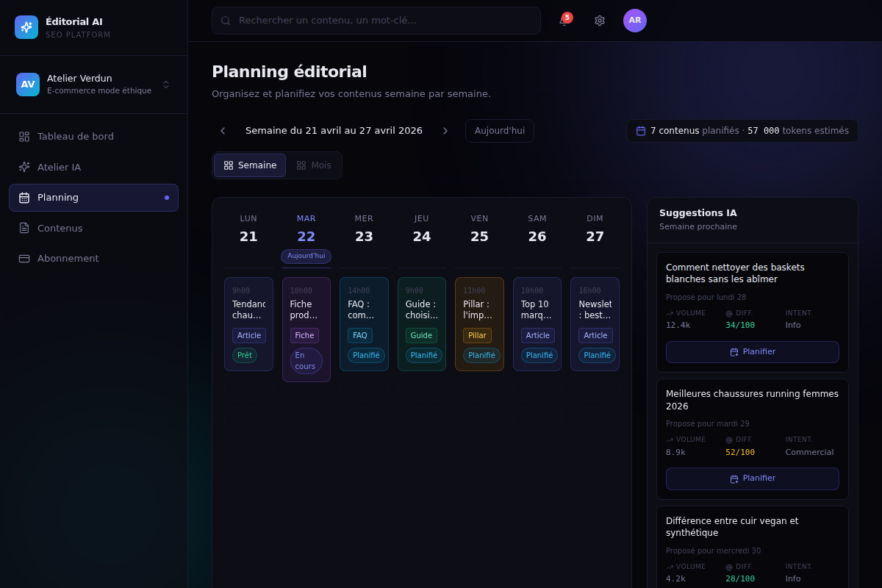Plan the baskets blanches suggestion

[x=753, y=352]
